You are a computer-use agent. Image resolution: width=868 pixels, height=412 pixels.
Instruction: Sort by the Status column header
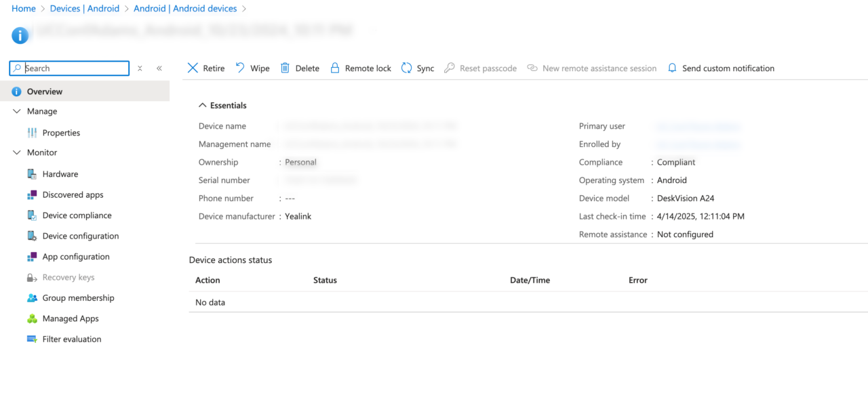(325, 281)
